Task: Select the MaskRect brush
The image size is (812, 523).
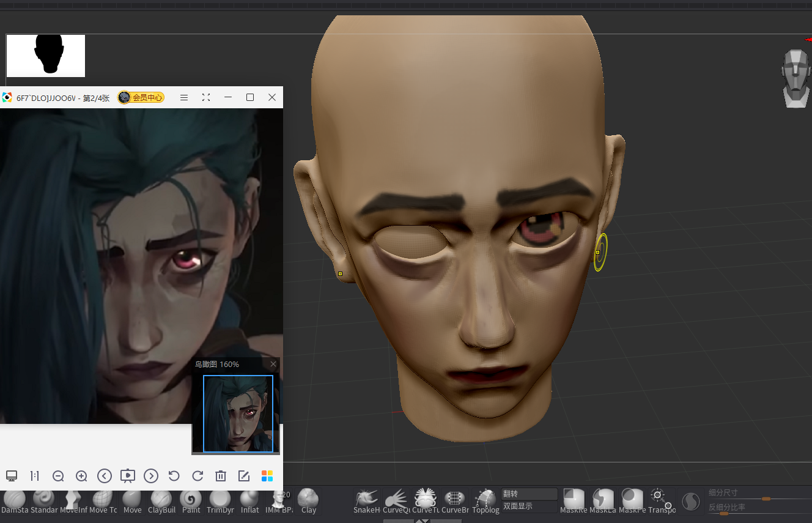Action: click(x=574, y=502)
